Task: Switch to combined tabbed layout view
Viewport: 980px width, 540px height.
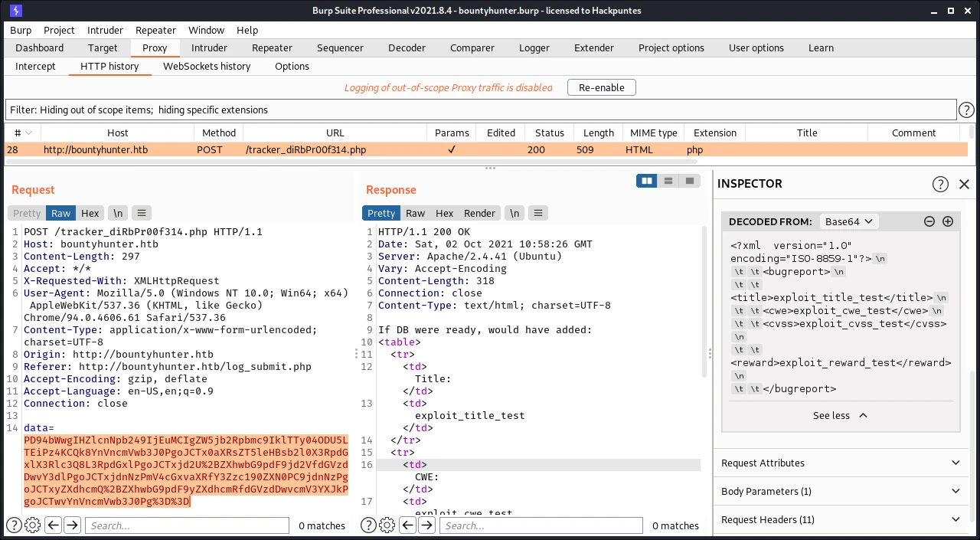Action: click(x=690, y=181)
